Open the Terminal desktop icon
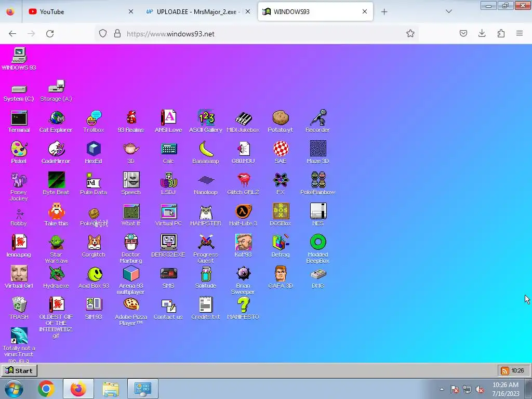Screen dimensions: 532x399 point(19,121)
